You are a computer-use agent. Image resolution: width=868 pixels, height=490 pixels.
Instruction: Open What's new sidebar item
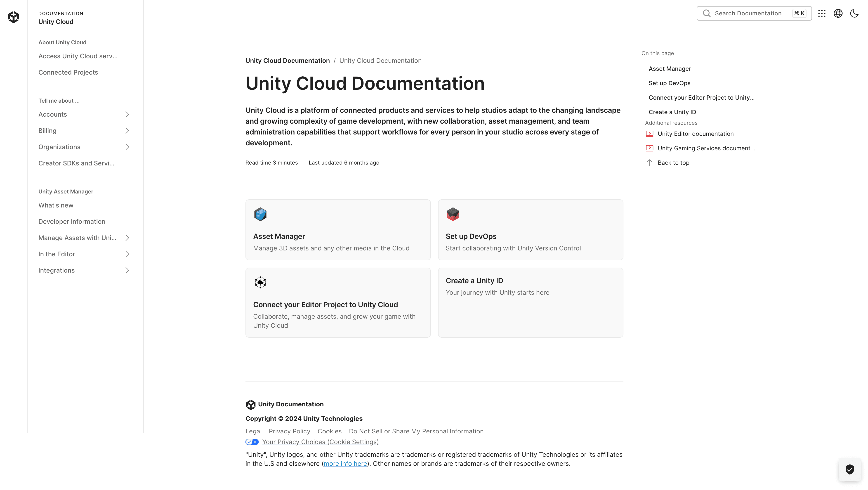click(x=56, y=205)
